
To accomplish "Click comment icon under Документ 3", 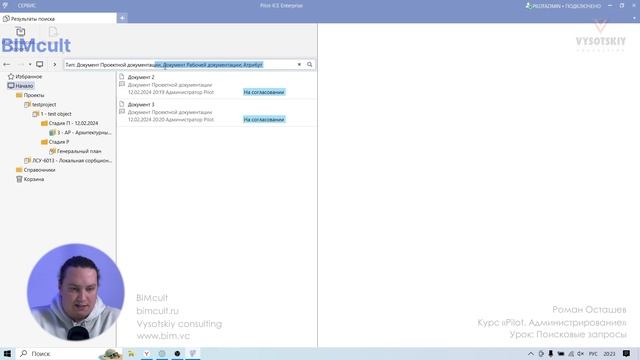I will pos(122,111).
